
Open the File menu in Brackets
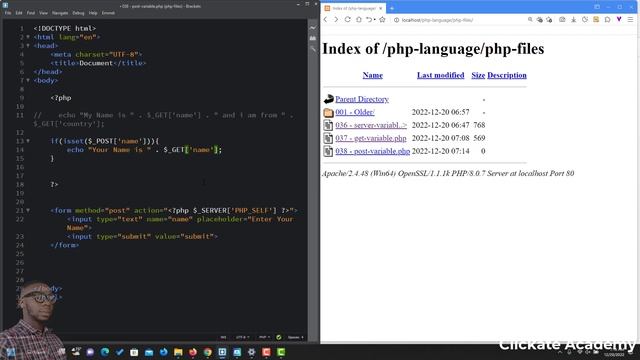8,13
